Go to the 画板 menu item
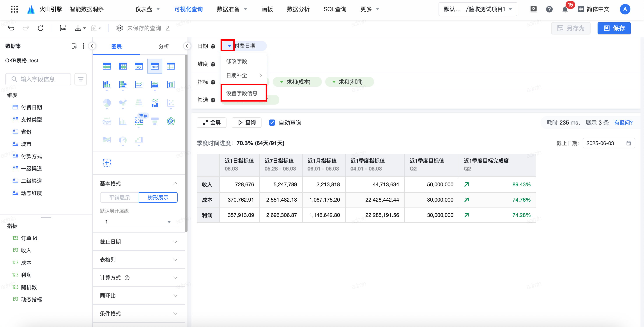This screenshot has height=327, width=644. point(267,9)
